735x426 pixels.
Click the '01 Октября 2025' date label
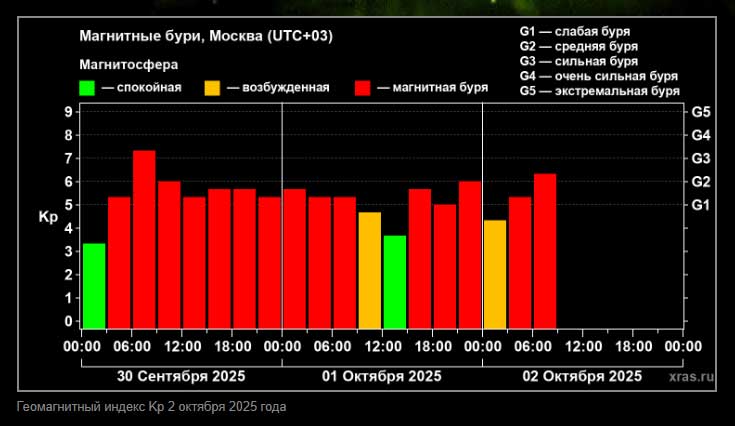click(x=381, y=377)
